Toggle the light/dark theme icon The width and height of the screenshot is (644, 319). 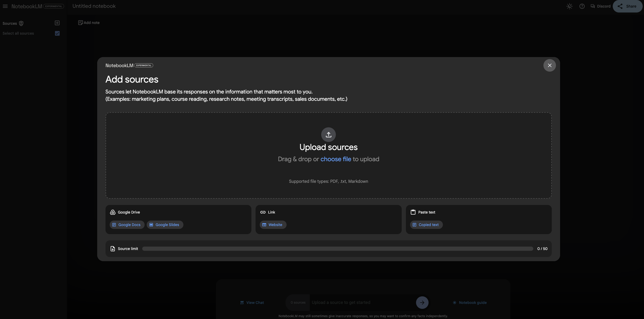pos(569,6)
